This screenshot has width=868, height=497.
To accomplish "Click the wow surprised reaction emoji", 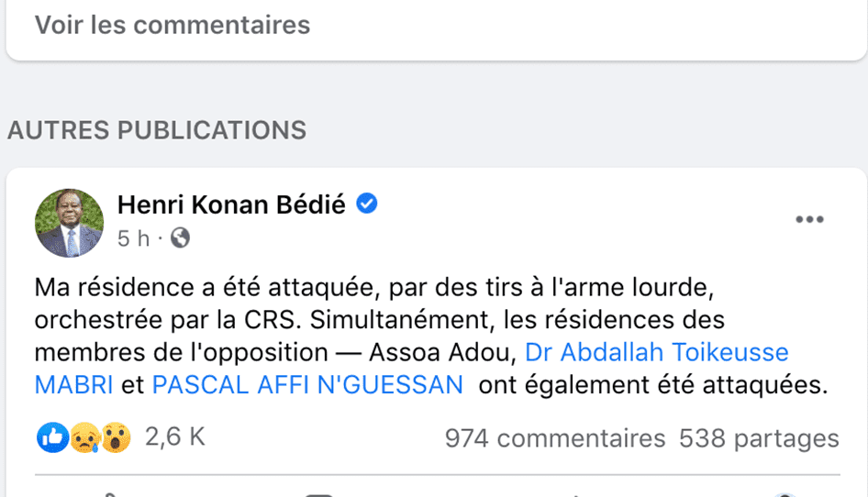I will point(116,438).
